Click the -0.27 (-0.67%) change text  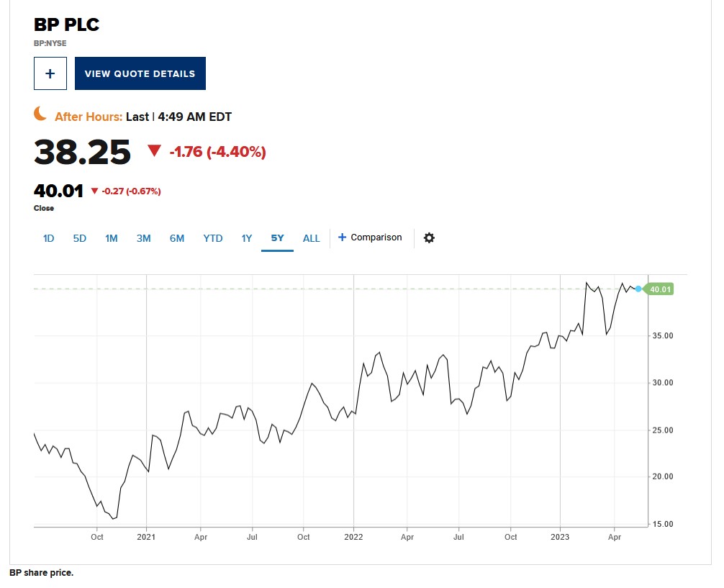pyautogui.click(x=131, y=191)
